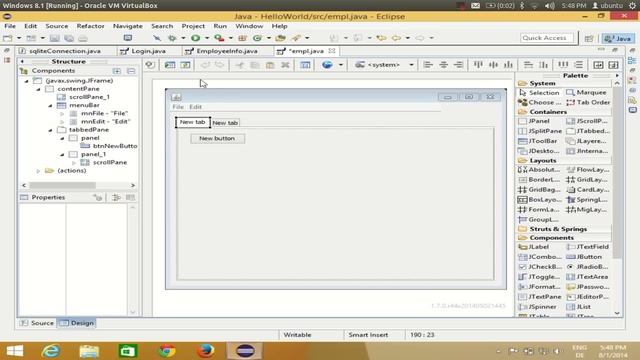Pick GridBagLayout palette entry
This screenshot has width=640, height=360.
[x=539, y=190]
